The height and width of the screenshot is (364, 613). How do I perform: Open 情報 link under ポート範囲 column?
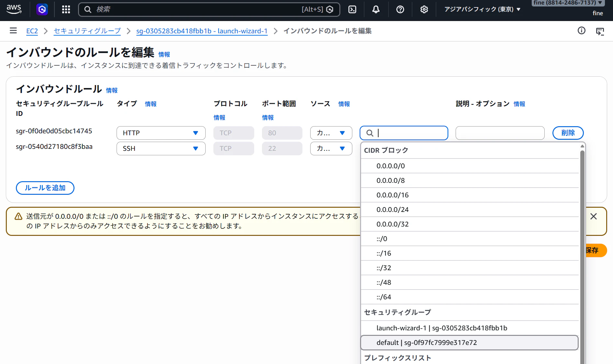268,117
